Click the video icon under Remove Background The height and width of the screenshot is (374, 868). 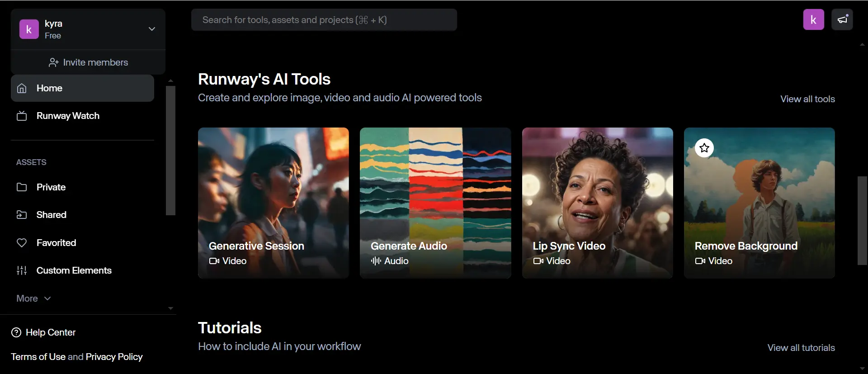[x=700, y=261]
